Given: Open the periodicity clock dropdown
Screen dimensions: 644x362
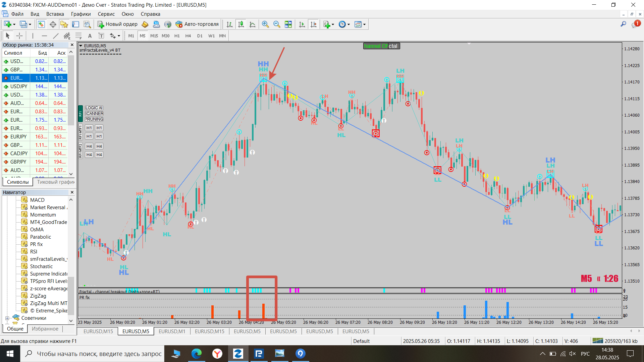Looking at the screenshot, I should tap(348, 24).
